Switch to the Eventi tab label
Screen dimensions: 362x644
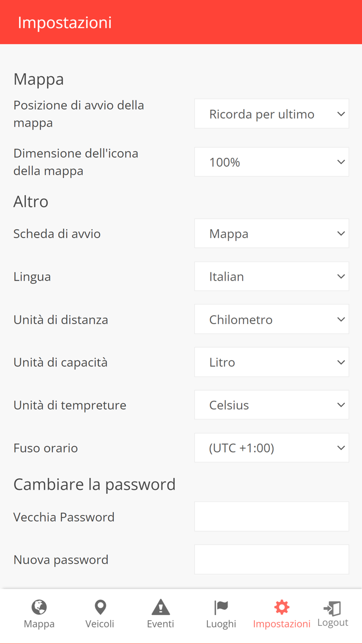point(160,624)
